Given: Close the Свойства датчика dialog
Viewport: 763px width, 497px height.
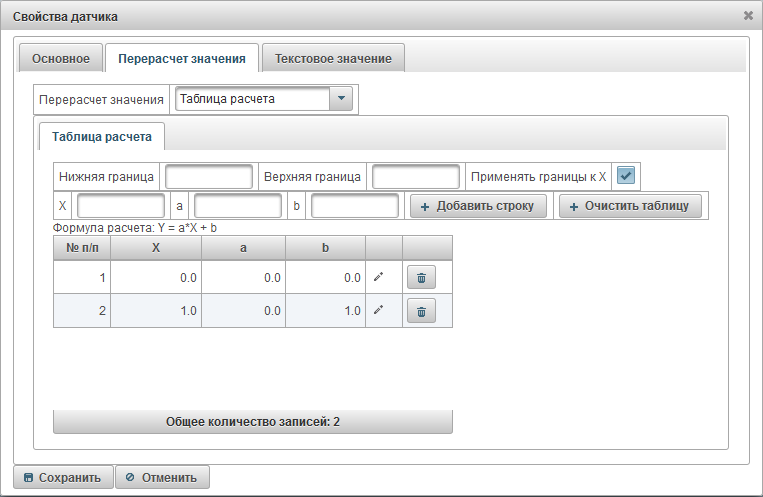Looking at the screenshot, I should [748, 15].
